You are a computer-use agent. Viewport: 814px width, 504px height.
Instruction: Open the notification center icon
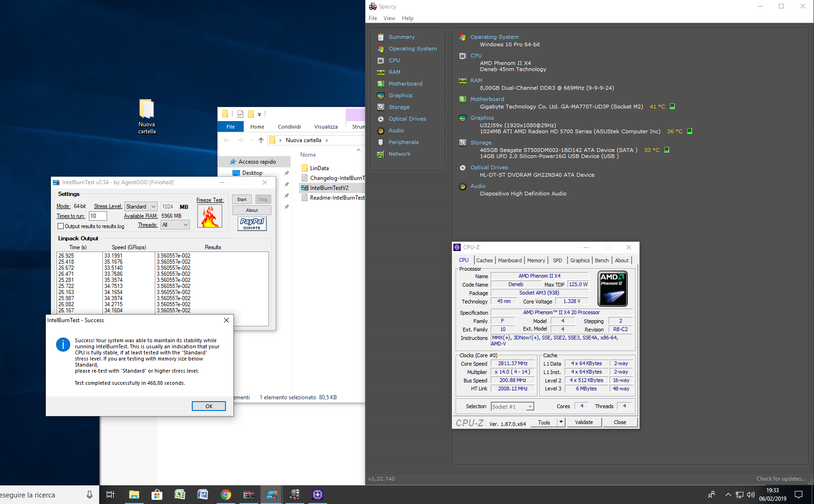tap(799, 495)
